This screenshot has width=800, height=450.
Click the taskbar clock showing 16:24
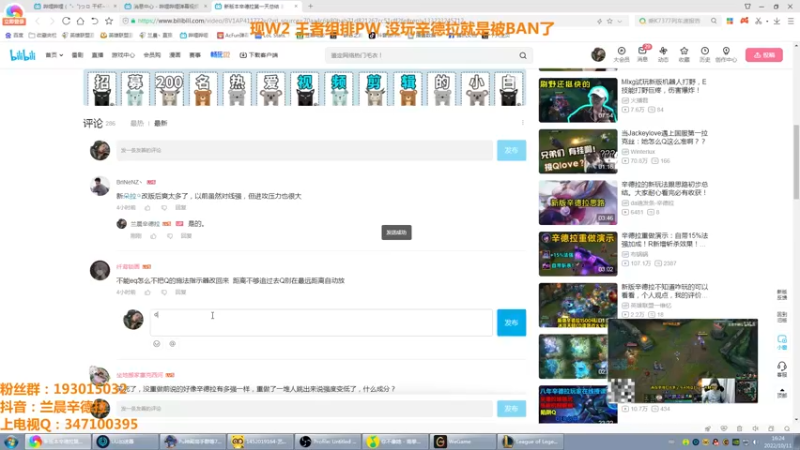coord(779,441)
